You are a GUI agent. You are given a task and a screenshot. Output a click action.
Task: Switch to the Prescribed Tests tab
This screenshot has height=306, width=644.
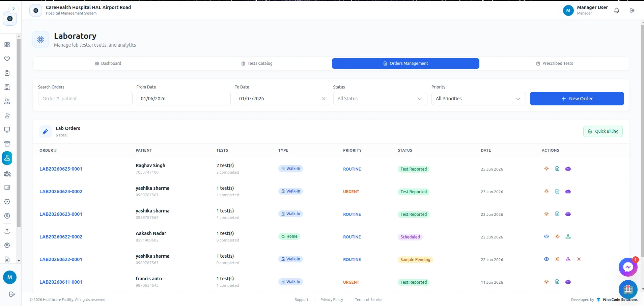point(554,63)
